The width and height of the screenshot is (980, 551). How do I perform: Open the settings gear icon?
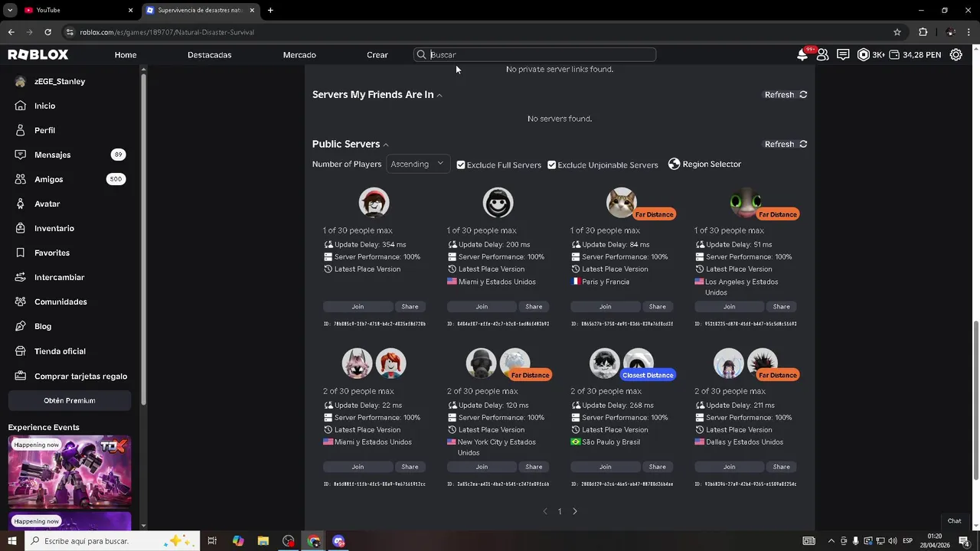pos(955,55)
